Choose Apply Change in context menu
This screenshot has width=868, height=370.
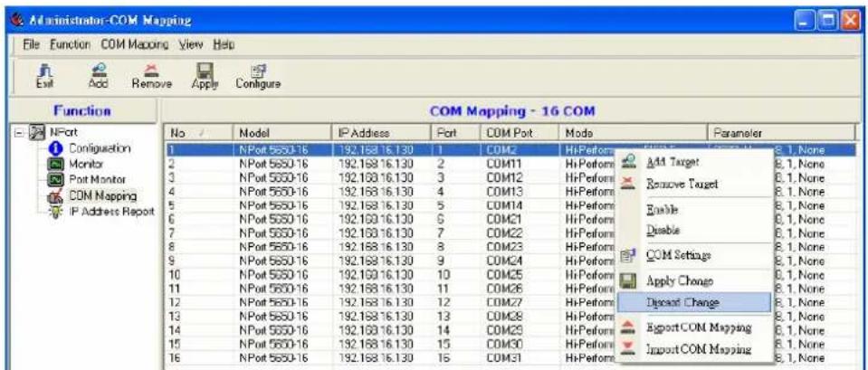tap(694, 280)
